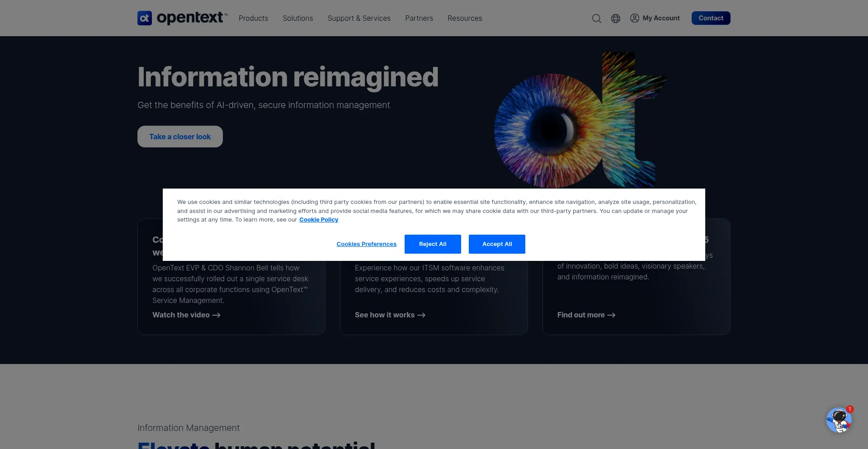Image resolution: width=868 pixels, height=449 pixels.
Task: Click the arrow next to Find out more
Action: (611, 315)
